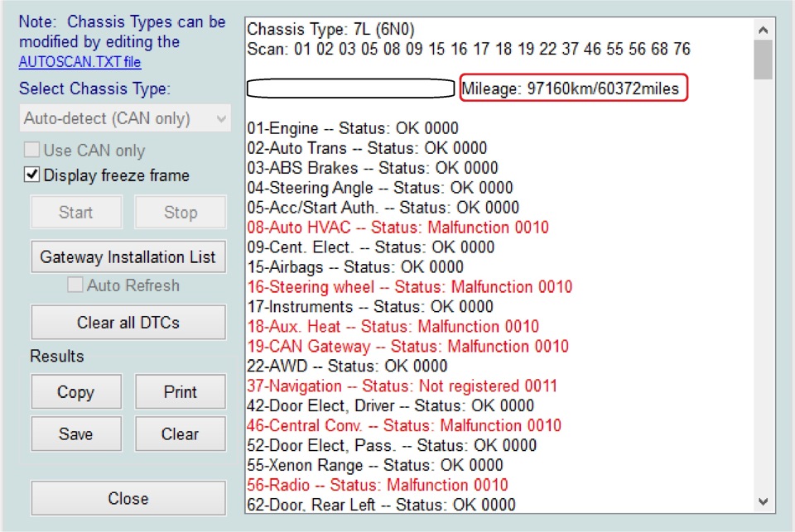Click Clear all DTCs button
The image size is (795, 532).
128,322
